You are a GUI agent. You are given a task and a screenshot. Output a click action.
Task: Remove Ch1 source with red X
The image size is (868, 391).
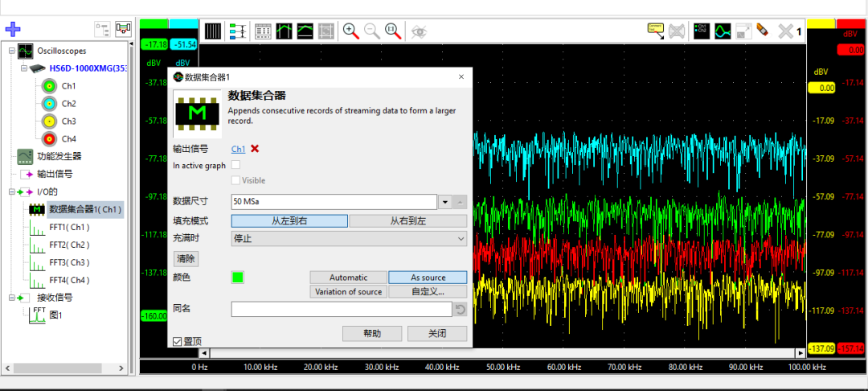click(255, 148)
